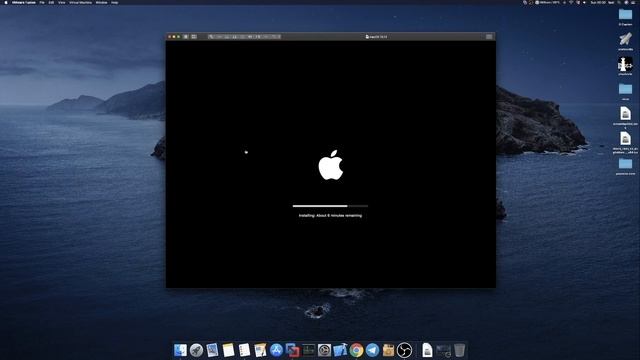640x360 pixels.
Task: Open Pages document app in Dock
Action: [x=260, y=350]
